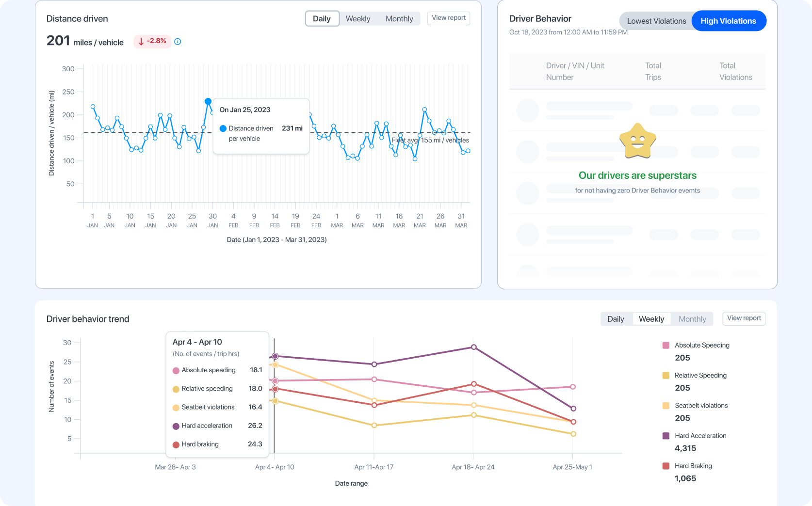The image size is (812, 506).
Task: Click Absolute Speeding legend color swatch
Action: click(x=666, y=345)
